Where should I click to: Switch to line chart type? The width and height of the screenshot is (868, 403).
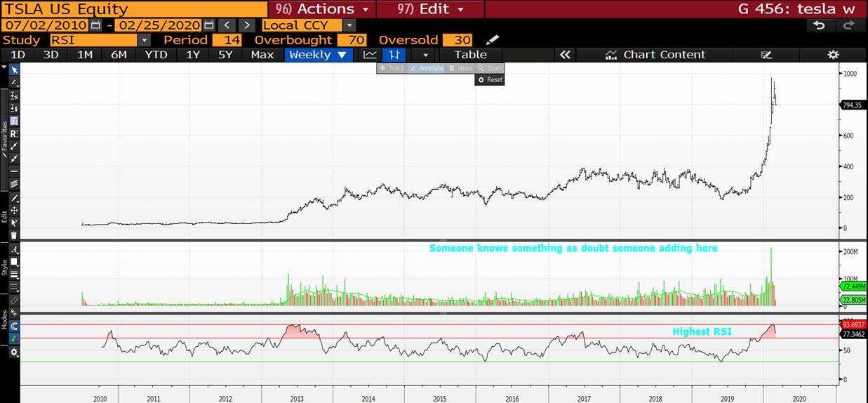(370, 55)
